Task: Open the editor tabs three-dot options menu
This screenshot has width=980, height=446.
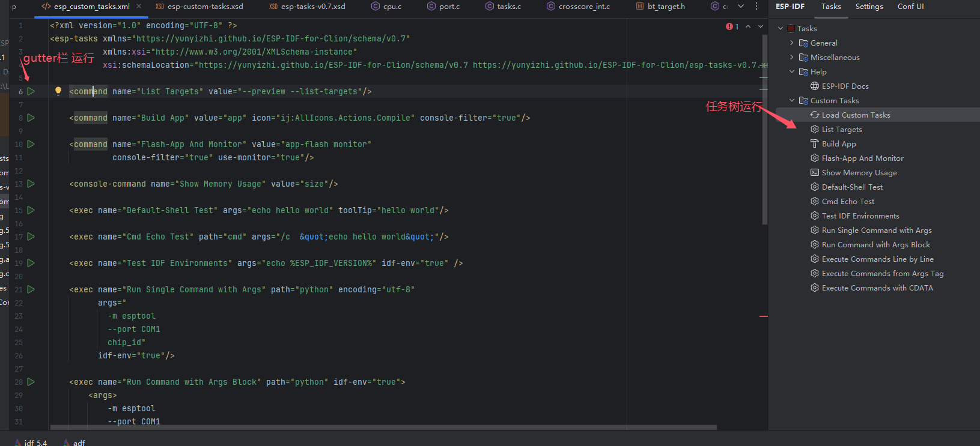Action: coord(756,7)
